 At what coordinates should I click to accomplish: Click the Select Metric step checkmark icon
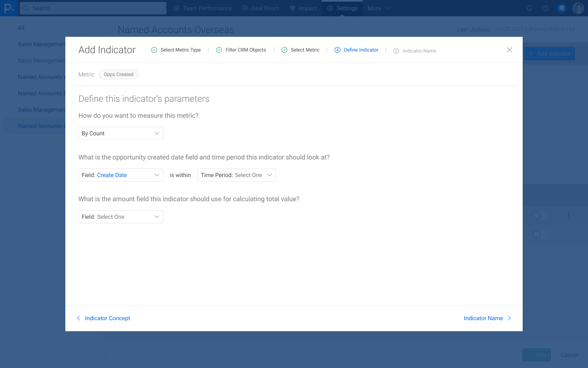pyautogui.click(x=284, y=50)
